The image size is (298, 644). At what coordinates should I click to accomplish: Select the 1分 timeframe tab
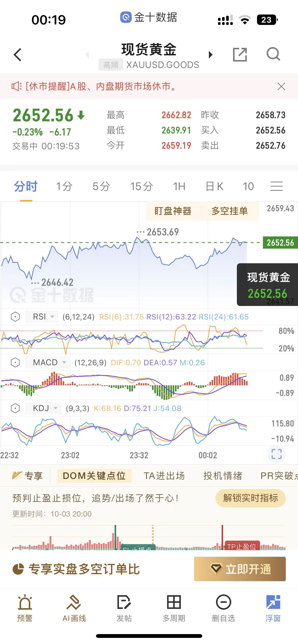pos(64,186)
